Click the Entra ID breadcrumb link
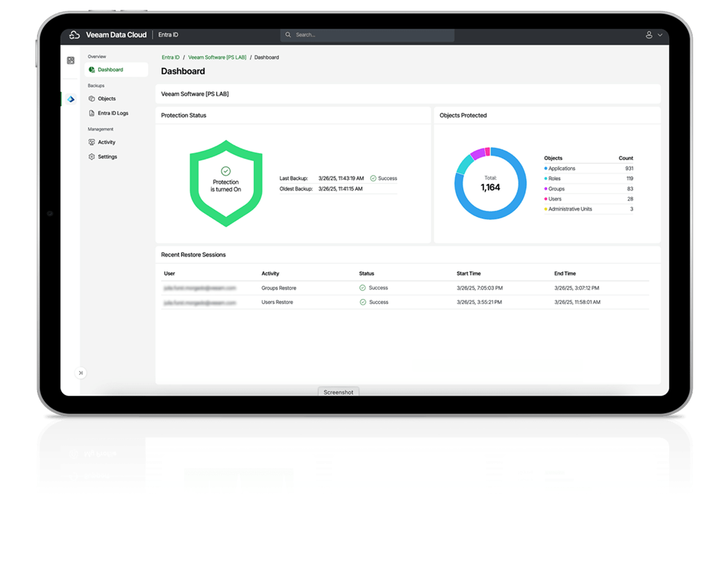This screenshot has height=561, width=728. click(x=170, y=57)
